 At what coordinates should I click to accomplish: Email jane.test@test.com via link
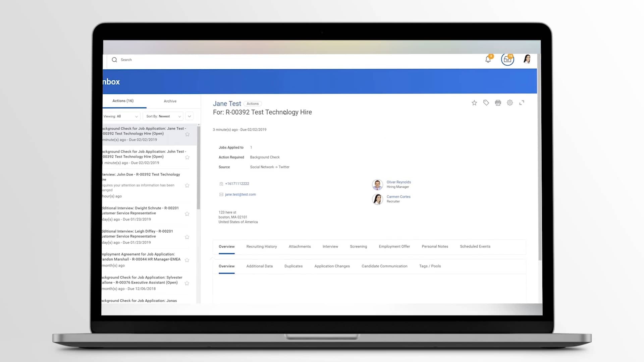240,194
